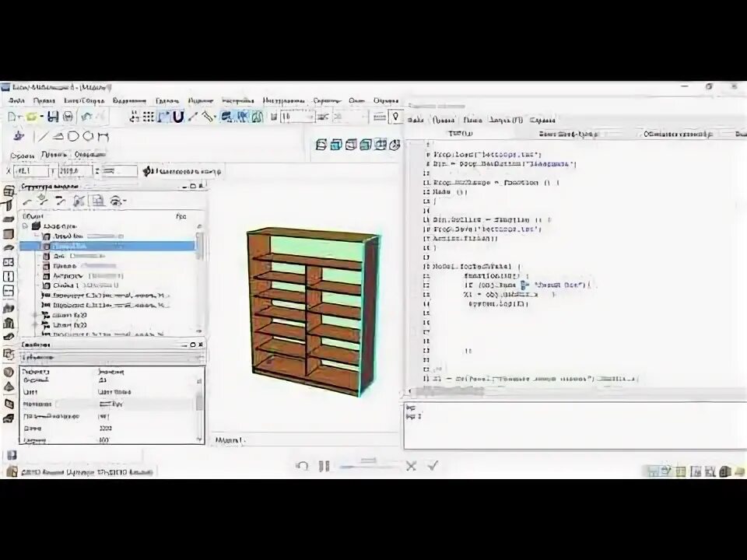Viewport: 747px width, 560px height.
Task: Undo the last action in main toolbar
Action: (86, 117)
